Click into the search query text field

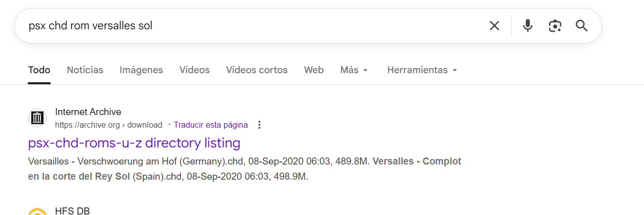253,26
